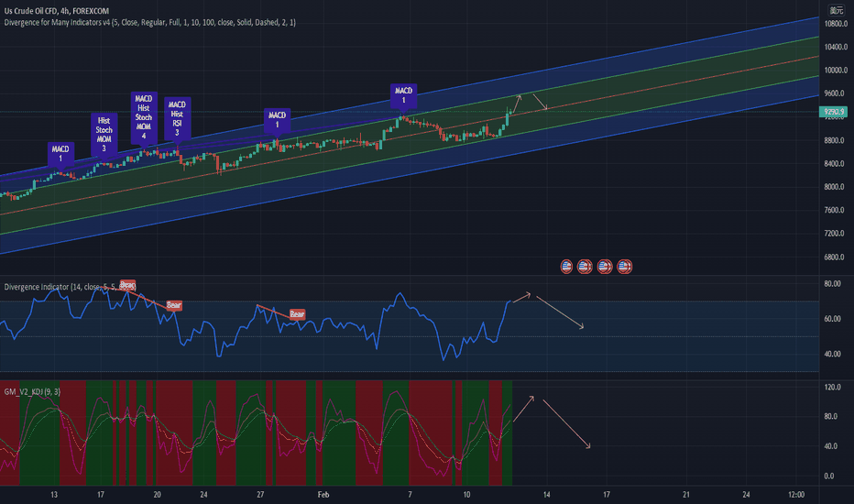Image resolution: width=854 pixels, height=504 pixels.
Task: Click the 8000.0 price axis label
Action: pyautogui.click(x=836, y=186)
